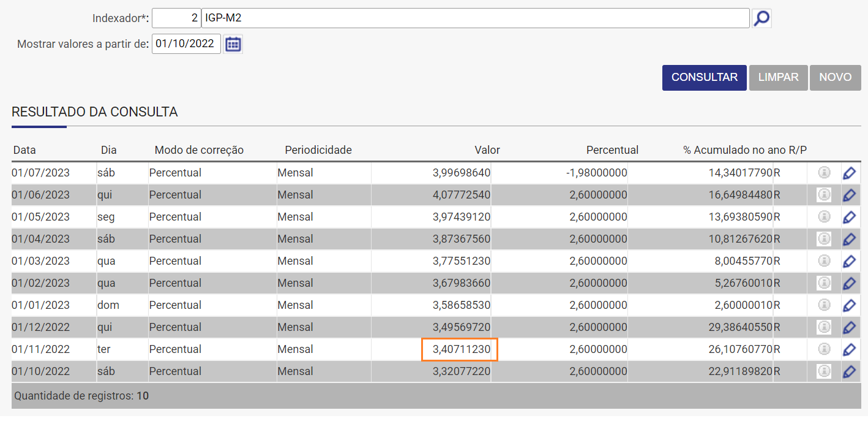Image resolution: width=868 pixels, height=421 pixels.
Task: Click the accumulated value 22,91189820
Action: click(741, 371)
